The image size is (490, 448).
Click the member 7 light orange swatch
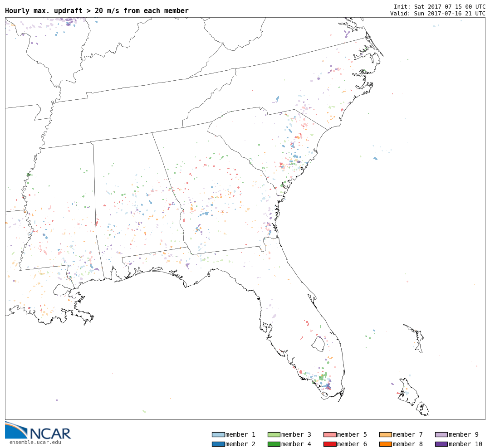coord(386,434)
